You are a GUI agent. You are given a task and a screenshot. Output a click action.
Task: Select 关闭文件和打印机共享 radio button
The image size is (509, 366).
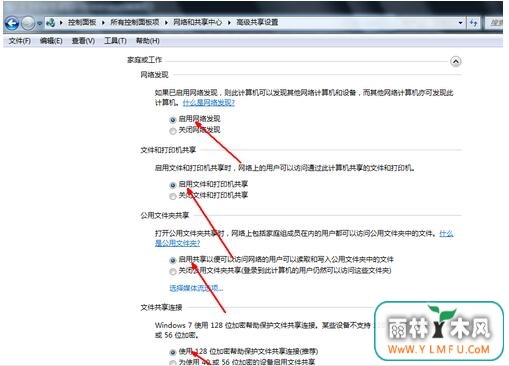pyautogui.click(x=173, y=196)
